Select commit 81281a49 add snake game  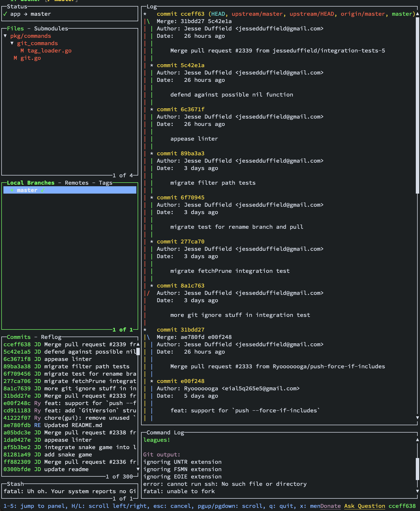[70, 455]
